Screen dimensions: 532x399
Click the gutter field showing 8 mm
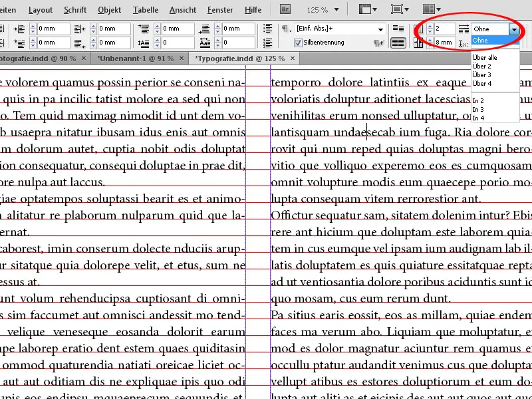[x=445, y=43]
